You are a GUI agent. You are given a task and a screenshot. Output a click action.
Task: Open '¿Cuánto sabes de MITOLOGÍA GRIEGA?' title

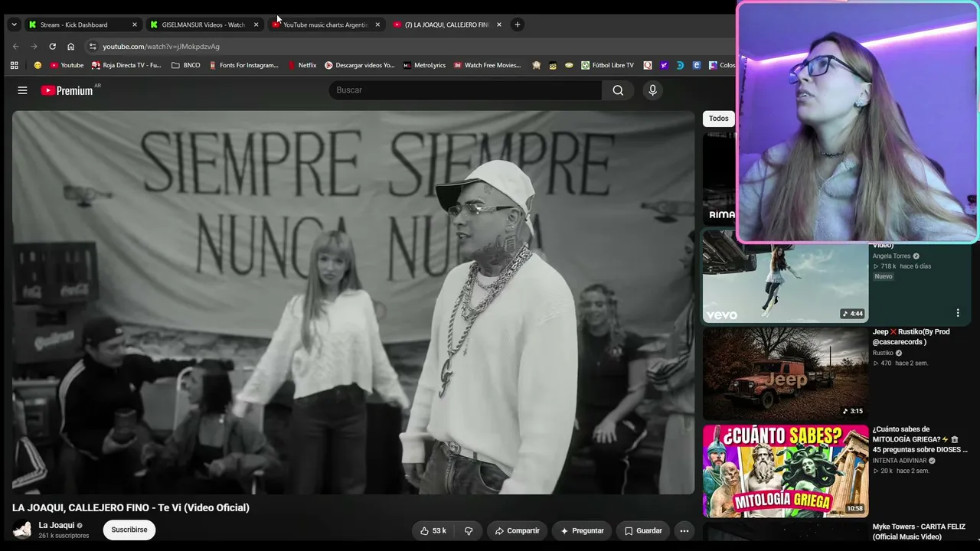(x=920, y=439)
